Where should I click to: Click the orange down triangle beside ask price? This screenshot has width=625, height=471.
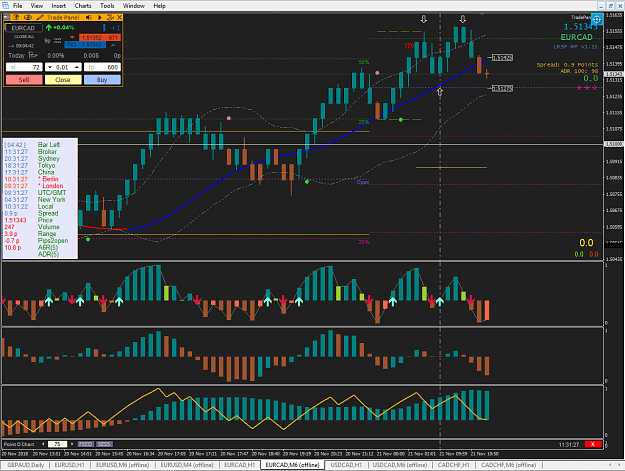[x=72, y=37]
